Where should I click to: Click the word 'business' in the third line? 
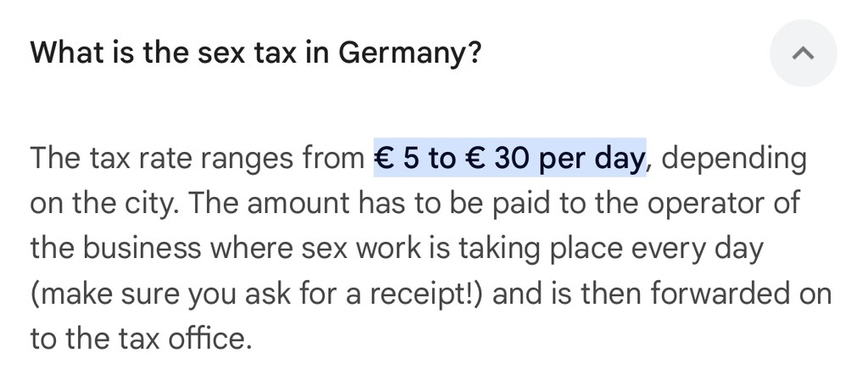click(142, 249)
